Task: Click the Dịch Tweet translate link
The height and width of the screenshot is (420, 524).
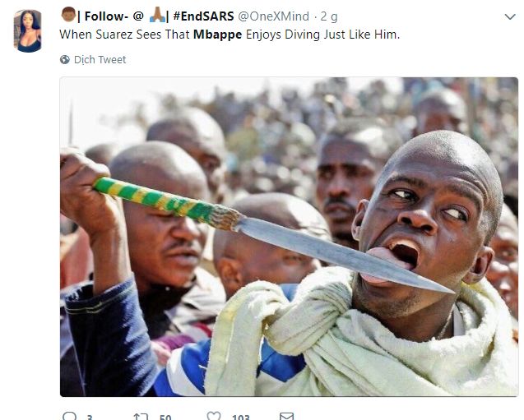Action: [x=100, y=60]
